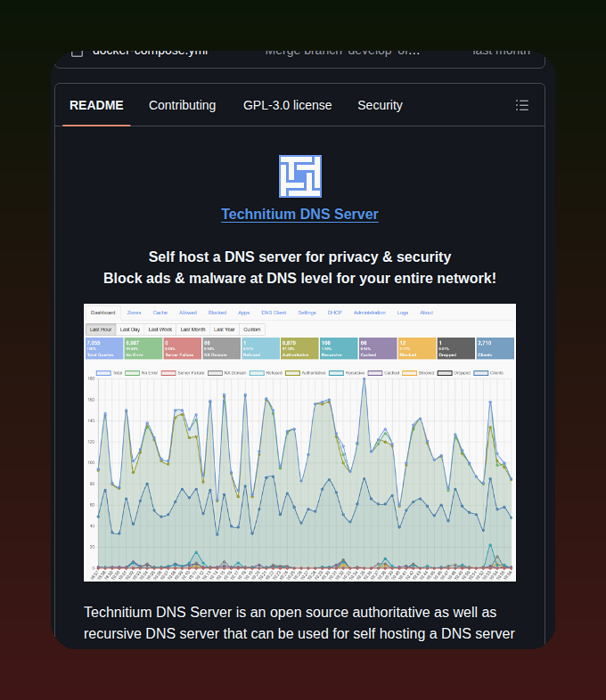View the Security tab
Viewport: 606px width, 700px height.
[380, 105]
